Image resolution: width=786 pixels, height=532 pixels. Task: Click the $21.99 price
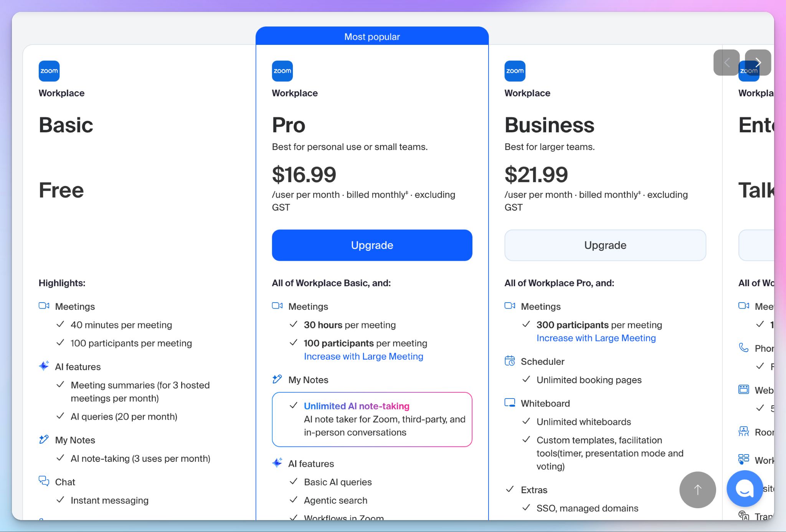(536, 175)
